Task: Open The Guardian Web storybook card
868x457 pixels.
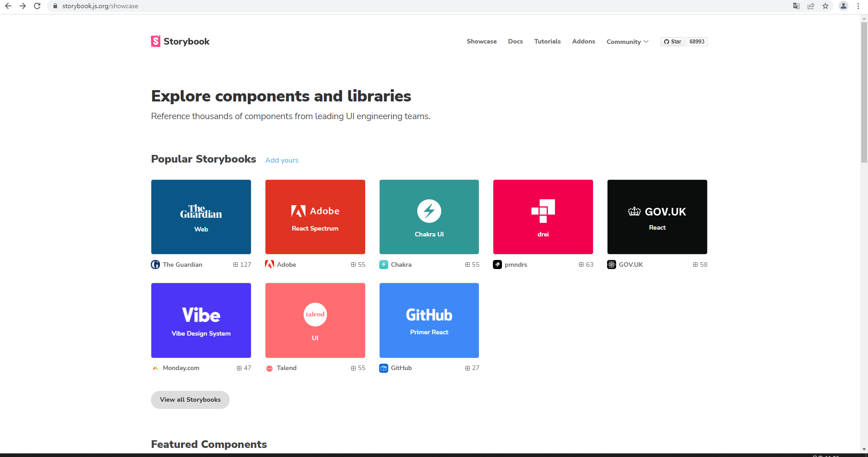Action: [201, 217]
